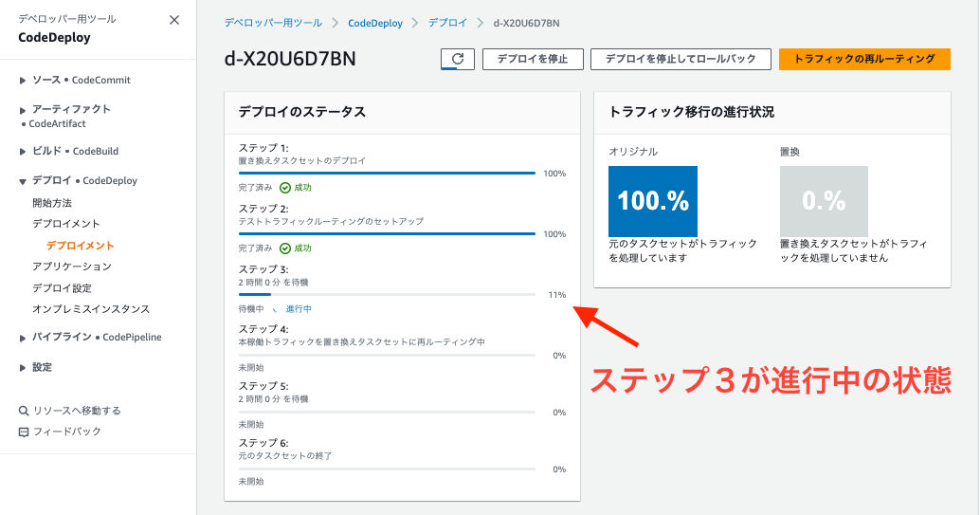Click the gray 置換 0.% traffic box
Image resolution: width=980 pixels, height=515 pixels.
point(824,201)
